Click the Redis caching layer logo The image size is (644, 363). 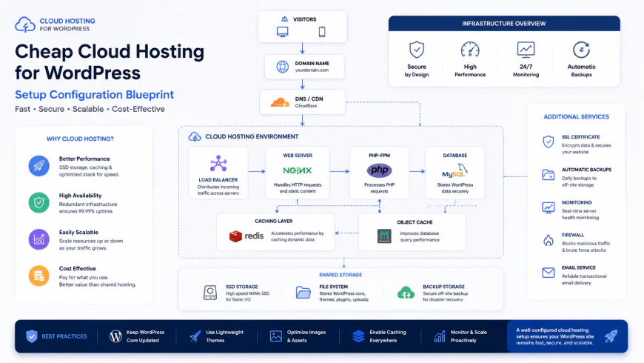[246, 236]
